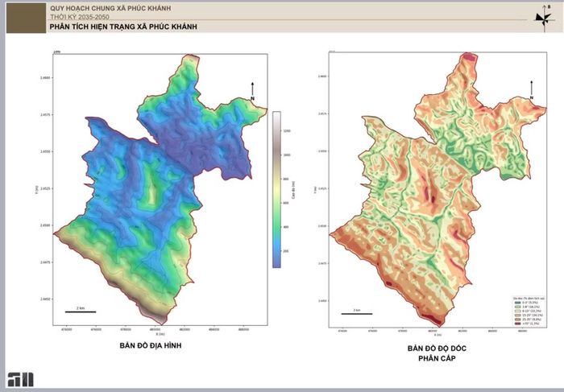Click the caption 'BẢN ĐỒ ĐỊA HÌNH'
The width and height of the screenshot is (564, 392).
(151, 345)
